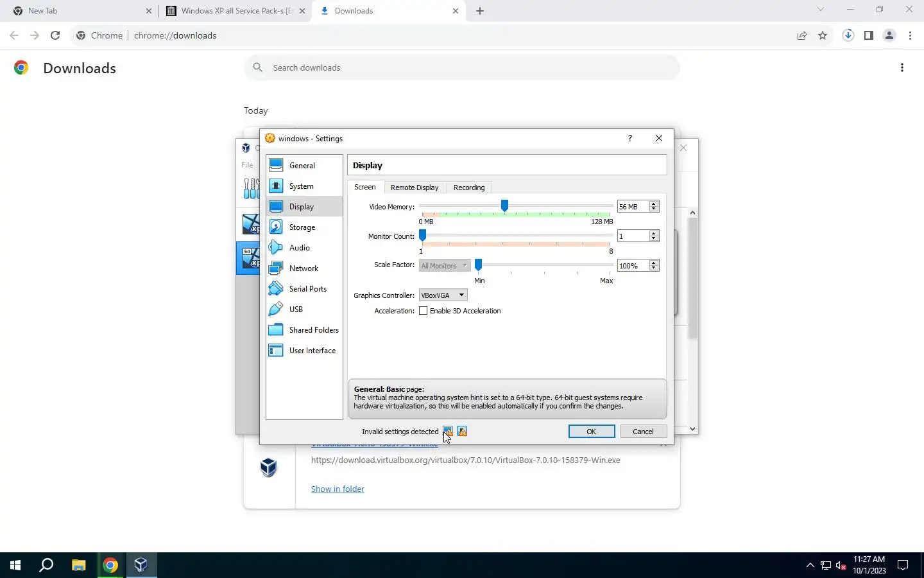Click Chrome icon in taskbar
The height and width of the screenshot is (578, 924).
coord(110,565)
